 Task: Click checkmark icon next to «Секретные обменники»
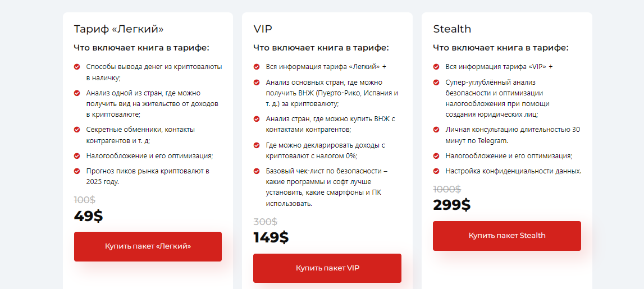(77, 130)
